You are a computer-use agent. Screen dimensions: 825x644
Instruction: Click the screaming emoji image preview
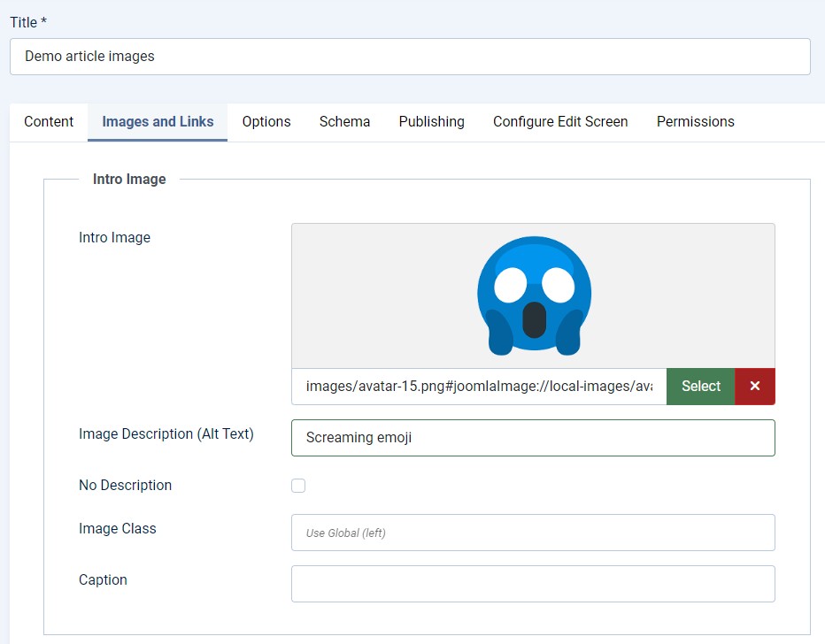click(x=532, y=295)
